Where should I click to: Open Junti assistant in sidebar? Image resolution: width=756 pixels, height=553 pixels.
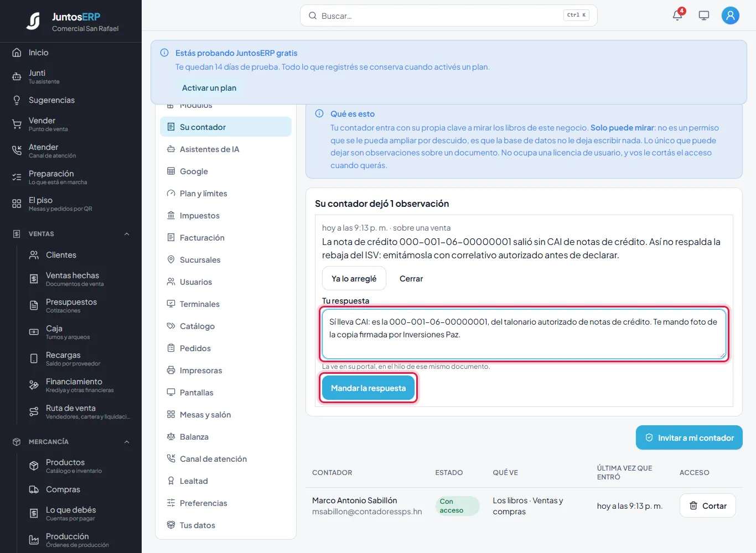point(71,76)
